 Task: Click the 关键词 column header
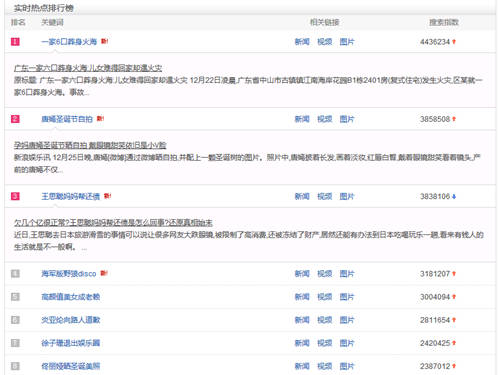[52, 22]
